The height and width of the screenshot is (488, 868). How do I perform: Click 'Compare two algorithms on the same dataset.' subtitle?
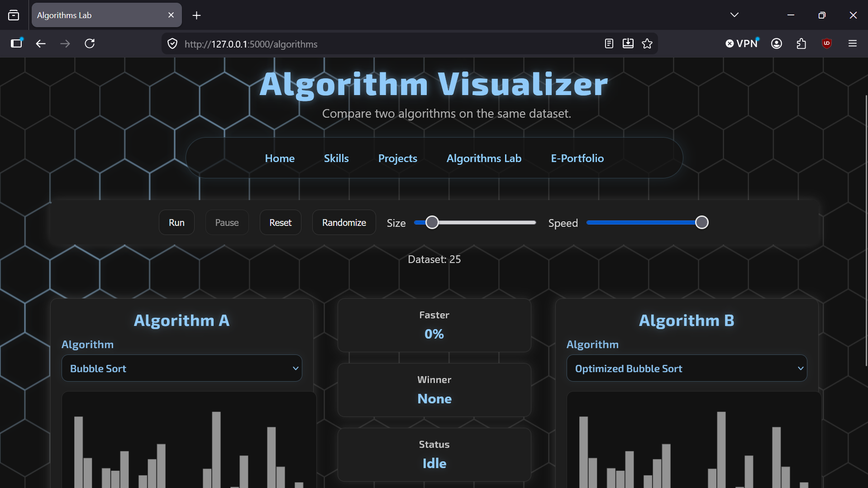(447, 114)
